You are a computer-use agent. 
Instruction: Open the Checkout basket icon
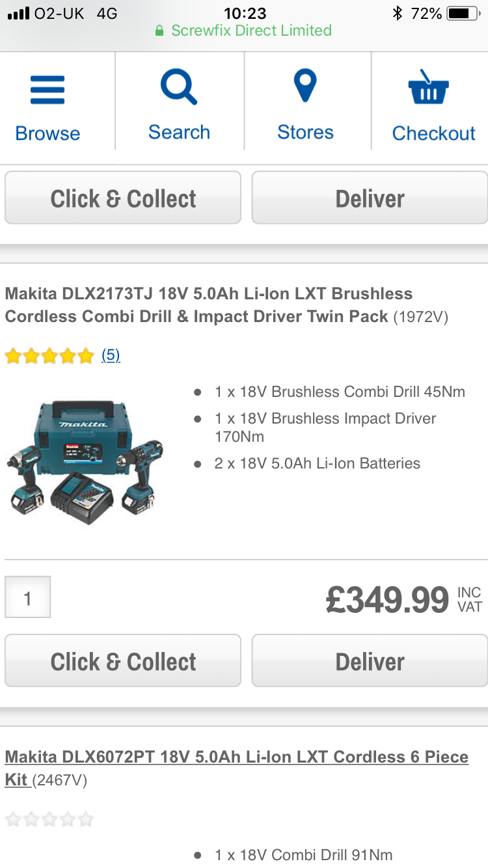coord(429,87)
